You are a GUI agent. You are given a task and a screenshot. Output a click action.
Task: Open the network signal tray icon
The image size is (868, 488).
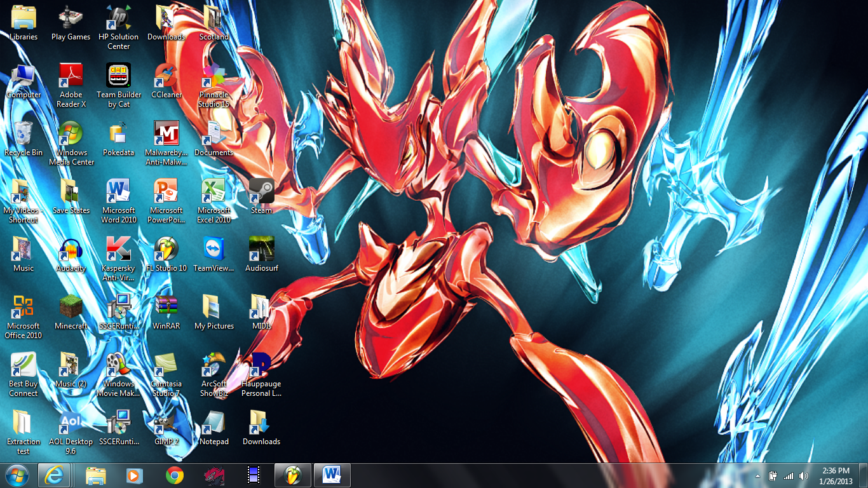(789, 476)
